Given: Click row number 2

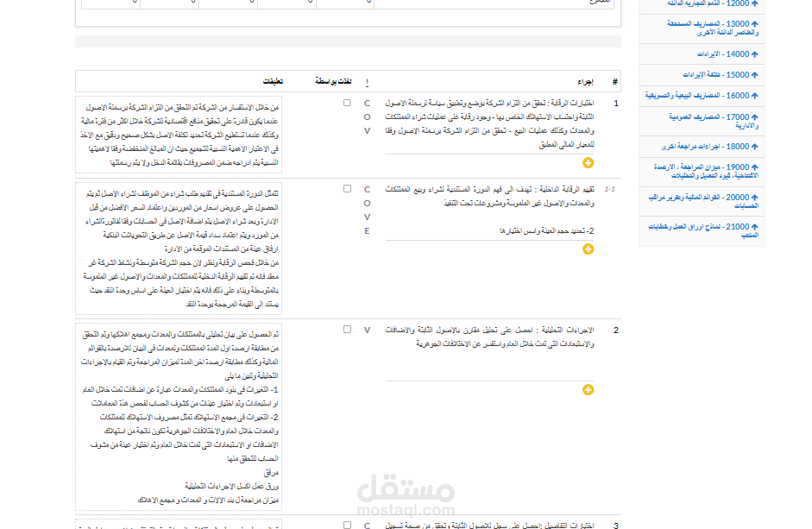Looking at the screenshot, I should pos(616,330).
